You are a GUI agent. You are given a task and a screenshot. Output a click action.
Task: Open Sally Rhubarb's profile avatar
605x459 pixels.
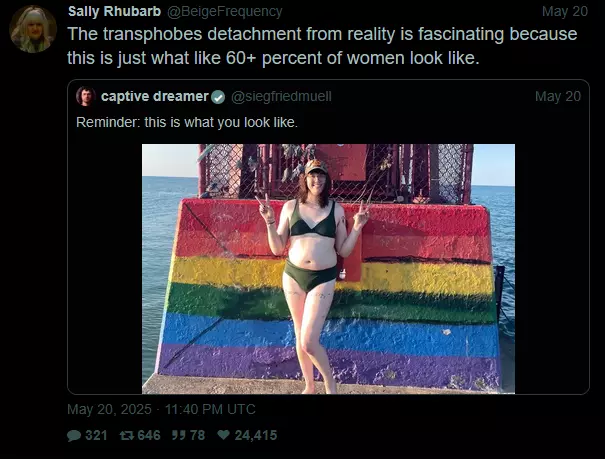point(33,29)
